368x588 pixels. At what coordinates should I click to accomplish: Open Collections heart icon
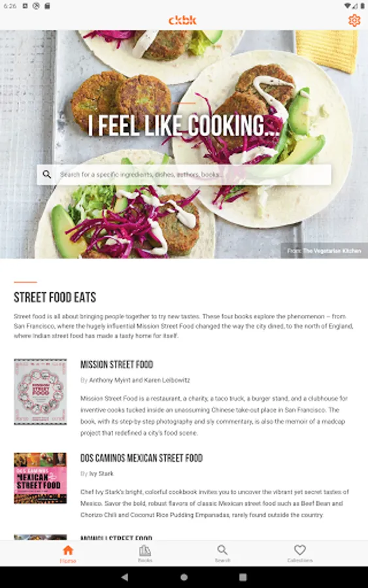click(x=300, y=549)
